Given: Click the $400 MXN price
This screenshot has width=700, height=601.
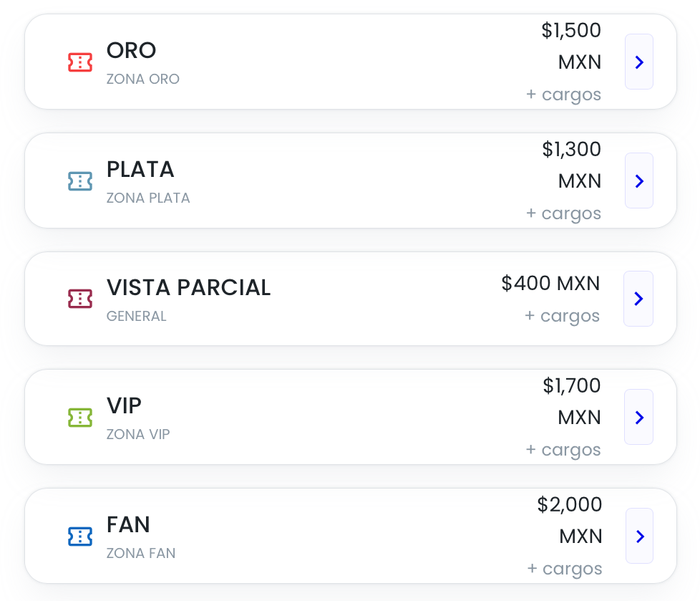Looking at the screenshot, I should point(550,284).
